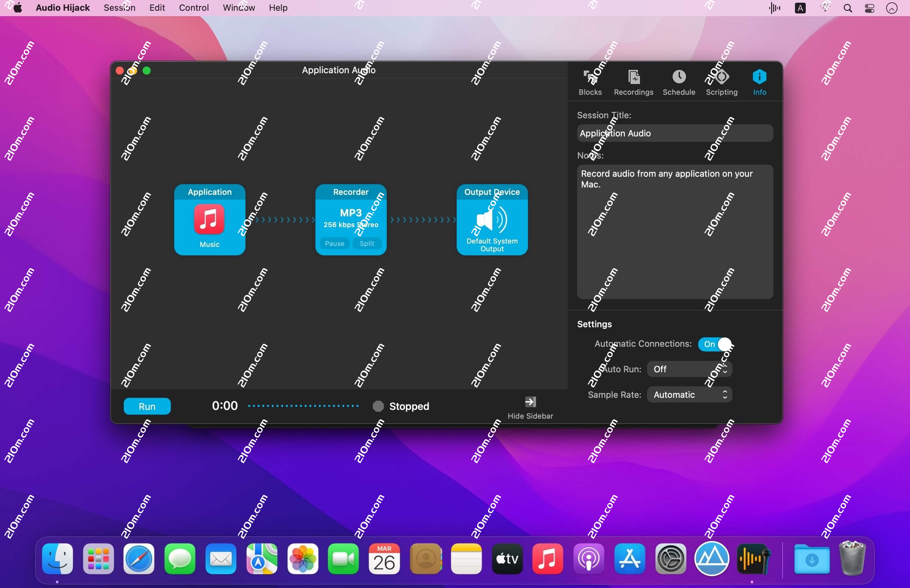The height and width of the screenshot is (588, 910).
Task: Open the Sample Rate dropdown
Action: (x=684, y=394)
